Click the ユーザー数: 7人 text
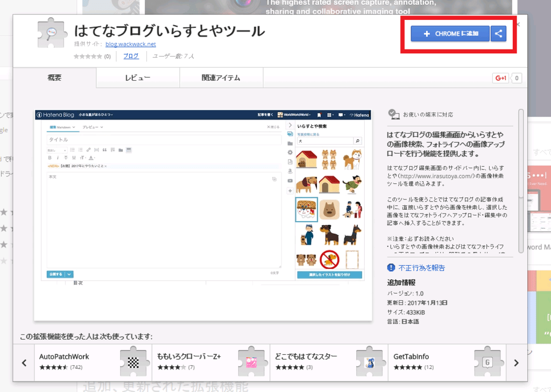Screen dimensions: 551x392 coord(173,56)
